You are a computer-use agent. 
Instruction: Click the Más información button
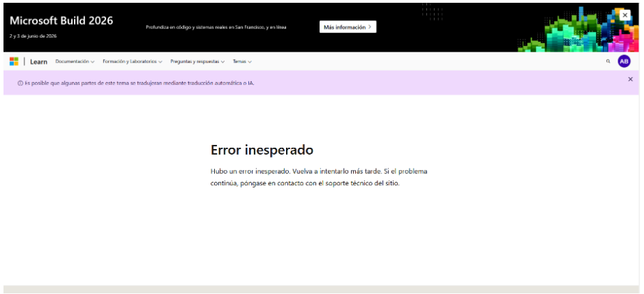pos(347,27)
